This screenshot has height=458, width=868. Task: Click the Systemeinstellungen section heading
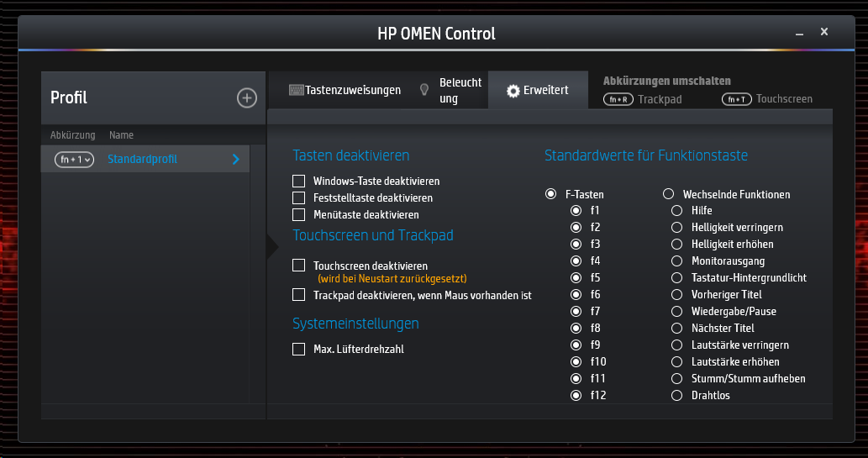355,324
